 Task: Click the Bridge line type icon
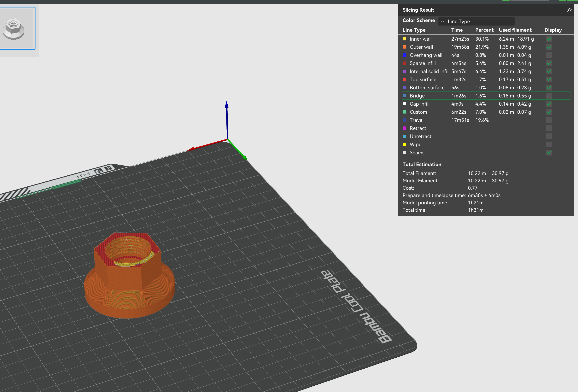pyautogui.click(x=405, y=96)
